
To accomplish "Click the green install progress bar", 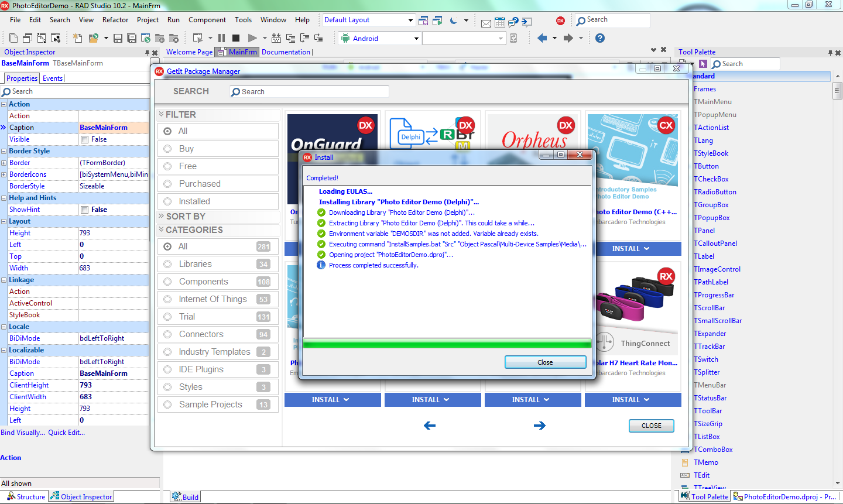I will click(x=447, y=344).
